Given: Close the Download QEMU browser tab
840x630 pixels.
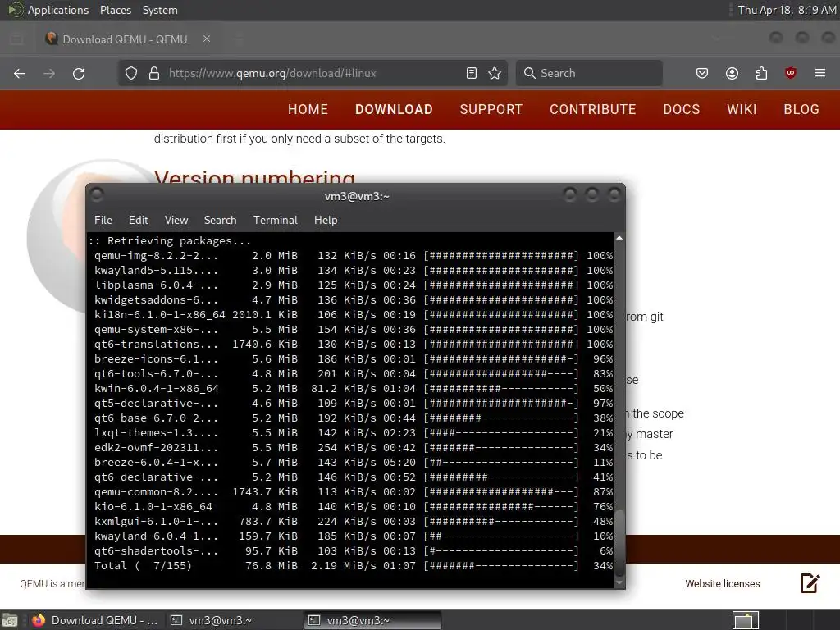Looking at the screenshot, I should point(207,39).
